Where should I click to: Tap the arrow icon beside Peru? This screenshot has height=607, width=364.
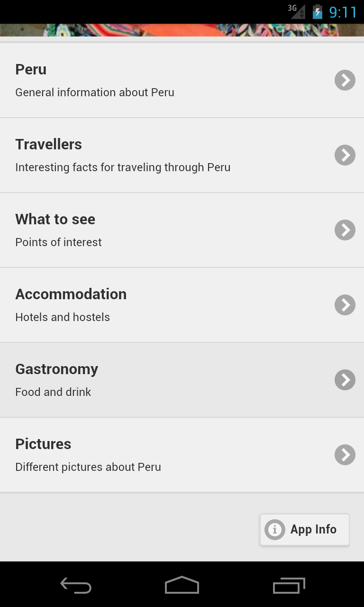(x=345, y=80)
